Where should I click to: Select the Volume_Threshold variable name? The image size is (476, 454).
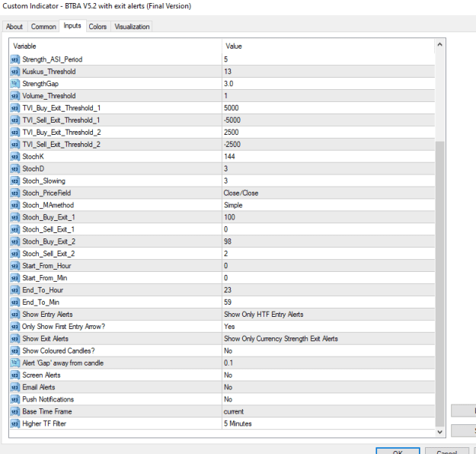tap(49, 96)
